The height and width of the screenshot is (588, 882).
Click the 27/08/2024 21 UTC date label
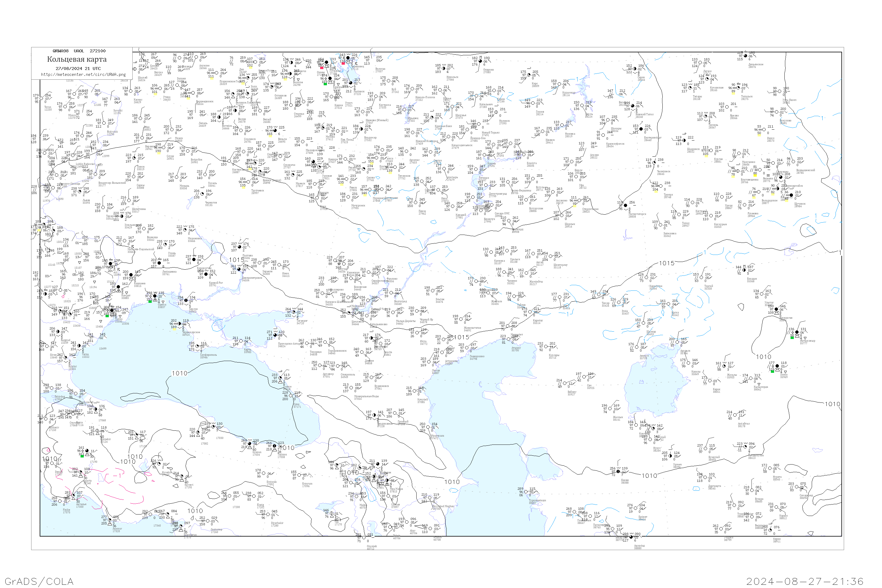click(x=78, y=69)
